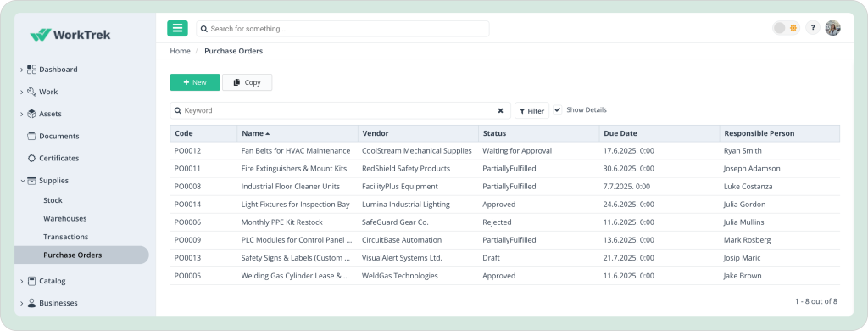The image size is (868, 331).
Task: Click the Assets cube icon in sidebar
Action: [31, 114]
